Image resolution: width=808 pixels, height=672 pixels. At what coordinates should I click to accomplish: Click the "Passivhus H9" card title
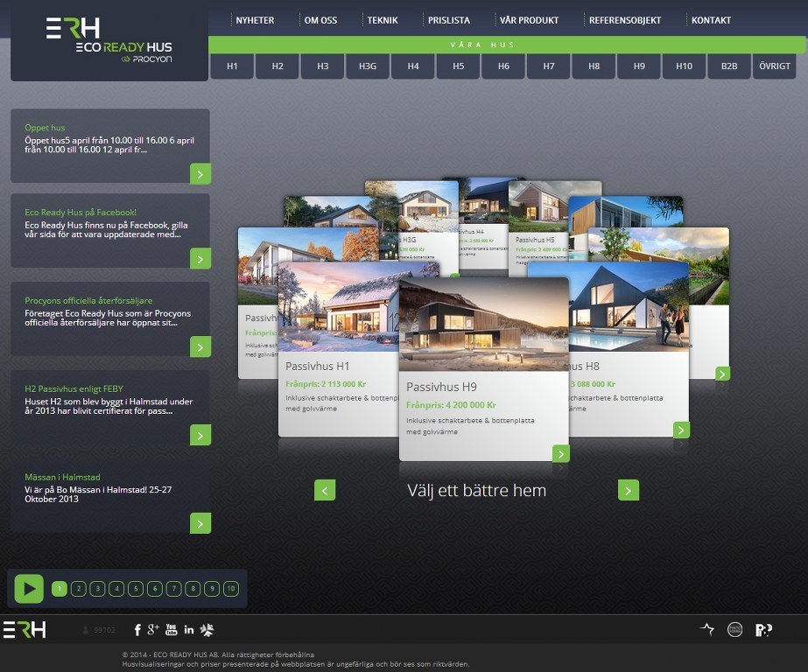(441, 387)
